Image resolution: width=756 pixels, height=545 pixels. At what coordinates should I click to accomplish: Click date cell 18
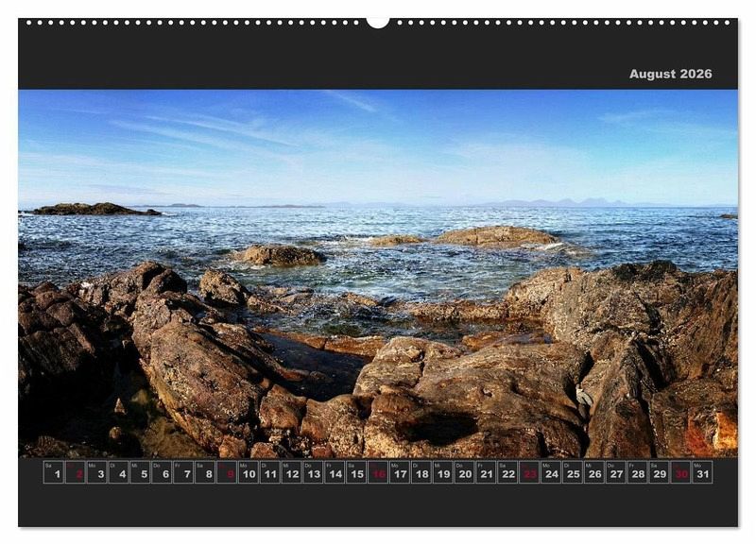pos(421,472)
